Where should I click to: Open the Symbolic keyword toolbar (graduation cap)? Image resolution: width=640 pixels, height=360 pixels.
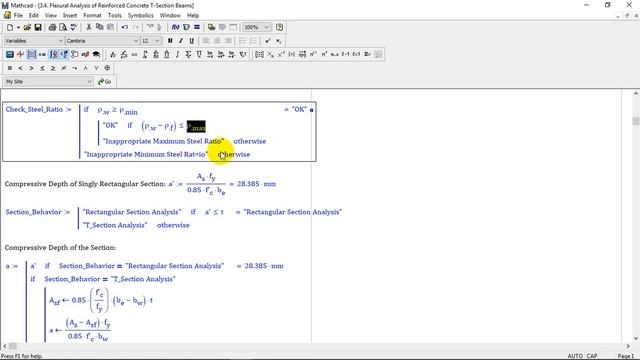96,54
